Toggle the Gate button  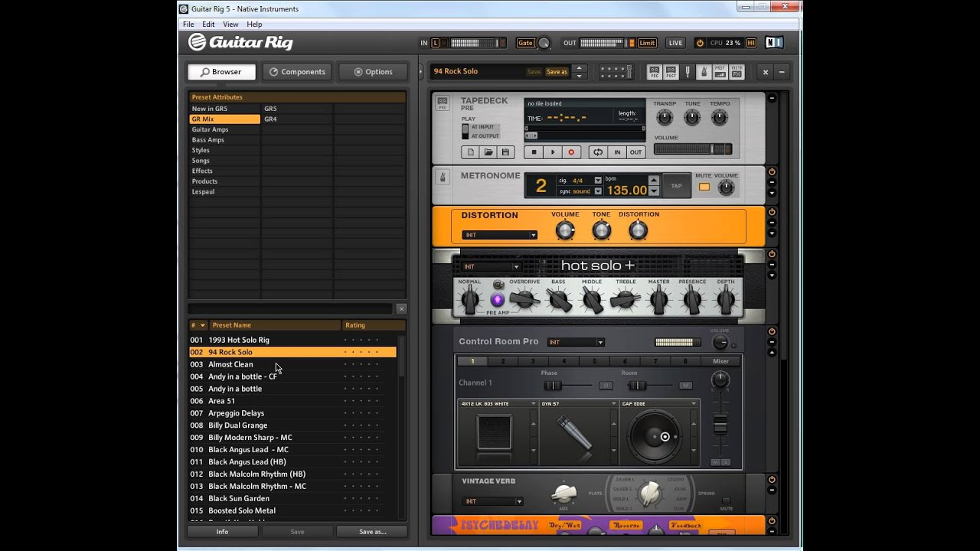pyautogui.click(x=525, y=43)
